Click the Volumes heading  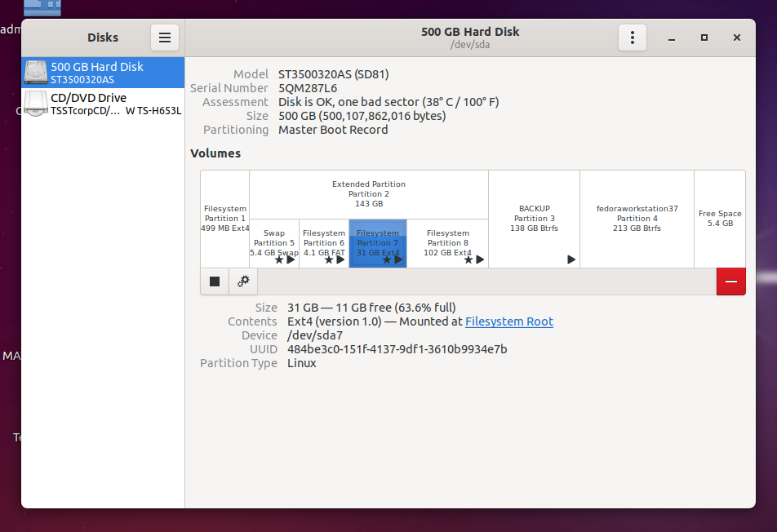215,153
